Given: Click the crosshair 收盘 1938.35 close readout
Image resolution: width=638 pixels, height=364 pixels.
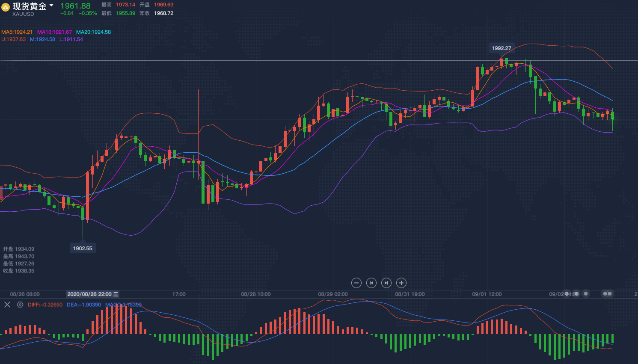Looking at the screenshot, I should point(18,271).
